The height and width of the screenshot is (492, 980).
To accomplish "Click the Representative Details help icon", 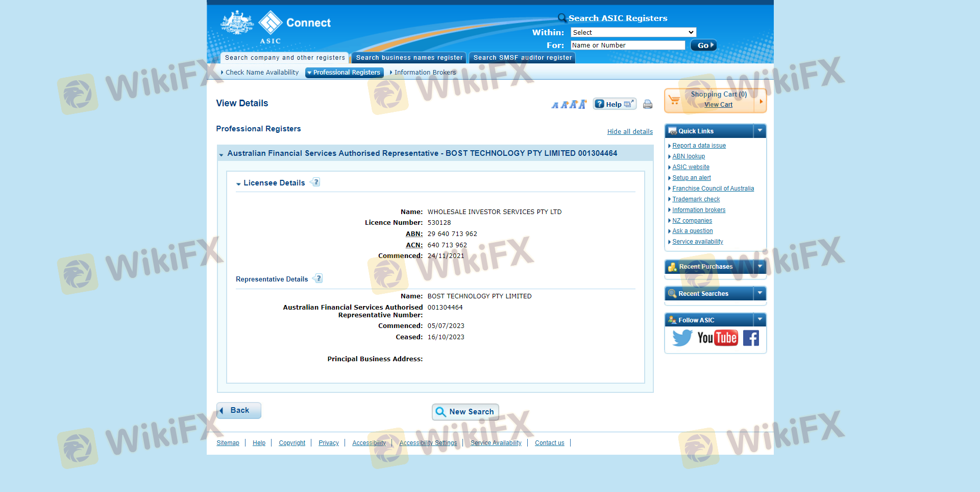I will click(318, 278).
